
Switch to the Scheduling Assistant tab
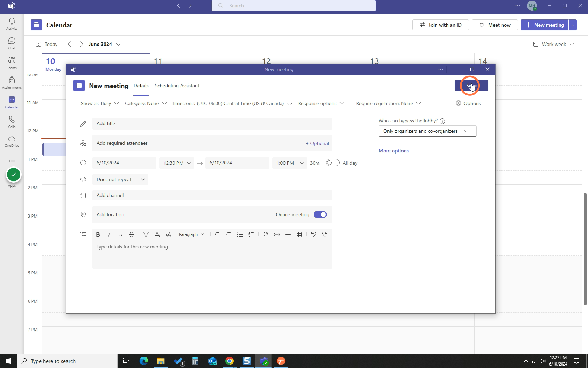(177, 86)
